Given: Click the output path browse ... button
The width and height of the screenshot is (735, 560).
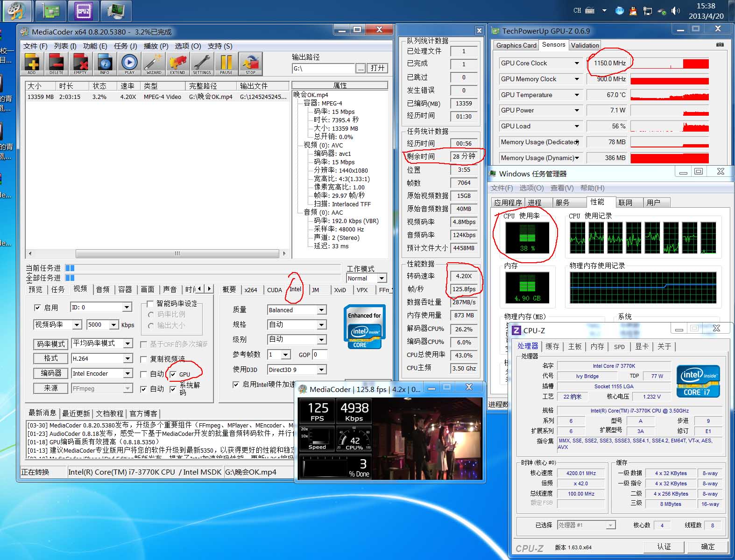Looking at the screenshot, I should pos(361,68).
